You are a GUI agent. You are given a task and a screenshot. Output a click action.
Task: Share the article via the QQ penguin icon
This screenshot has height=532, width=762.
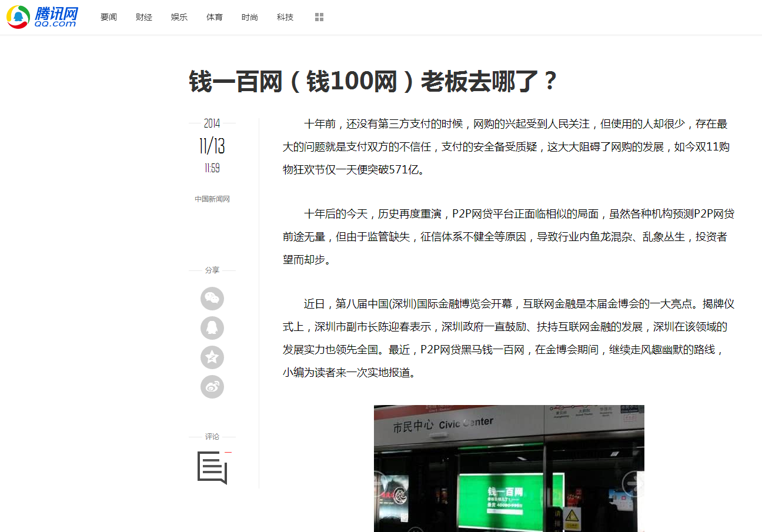pyautogui.click(x=212, y=328)
